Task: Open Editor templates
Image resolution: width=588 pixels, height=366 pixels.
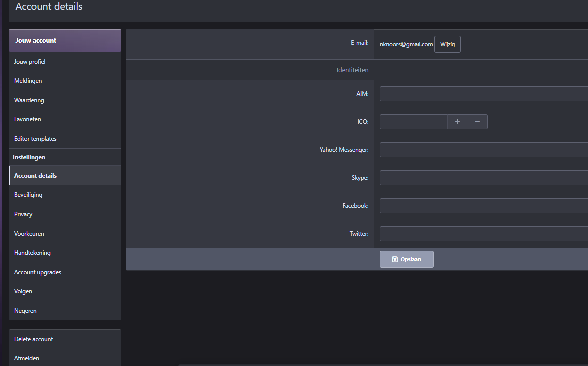Action: point(36,139)
